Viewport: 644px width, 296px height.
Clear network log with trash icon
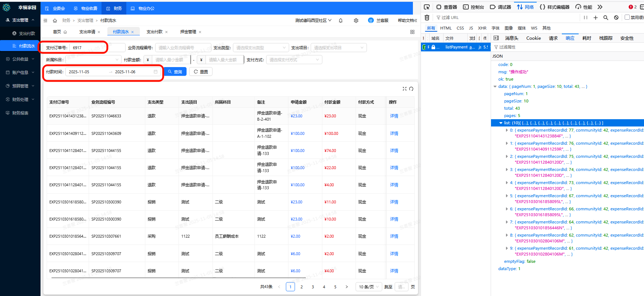427,17
